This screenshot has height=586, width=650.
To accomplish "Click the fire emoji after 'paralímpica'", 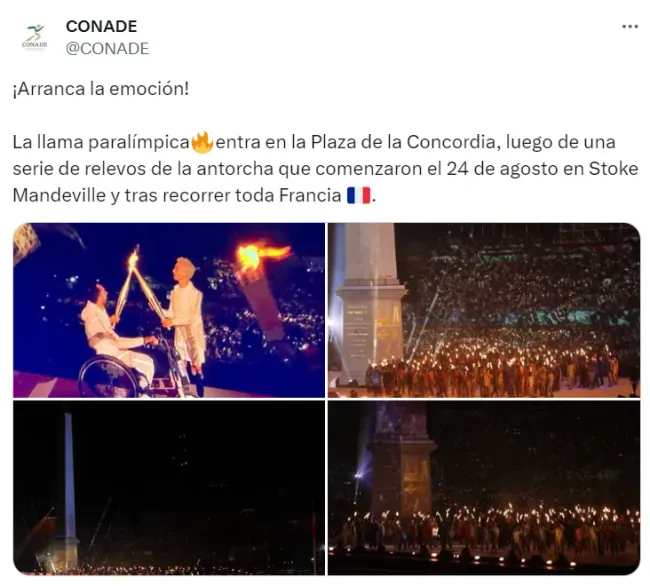I will 202,142.
